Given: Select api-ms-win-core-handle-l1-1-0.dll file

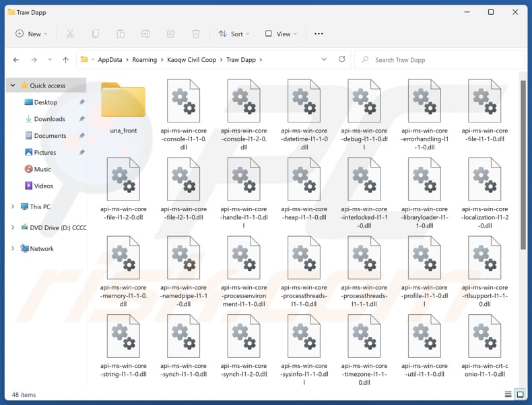Looking at the screenshot, I should coord(244,193).
